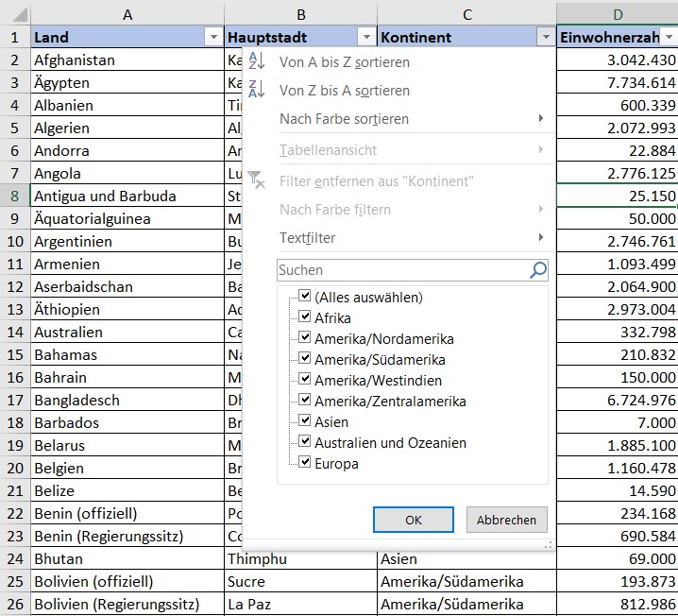Click the filter dialog resize grip
Viewport: 678px width, 616px height.
coord(548,545)
